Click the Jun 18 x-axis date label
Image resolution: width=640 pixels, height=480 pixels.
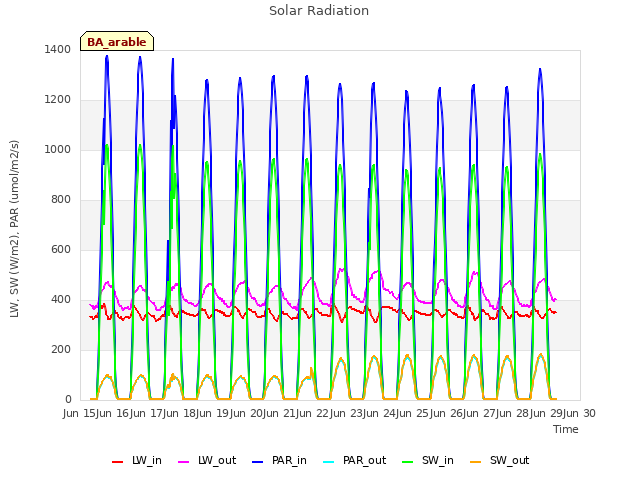(180, 413)
